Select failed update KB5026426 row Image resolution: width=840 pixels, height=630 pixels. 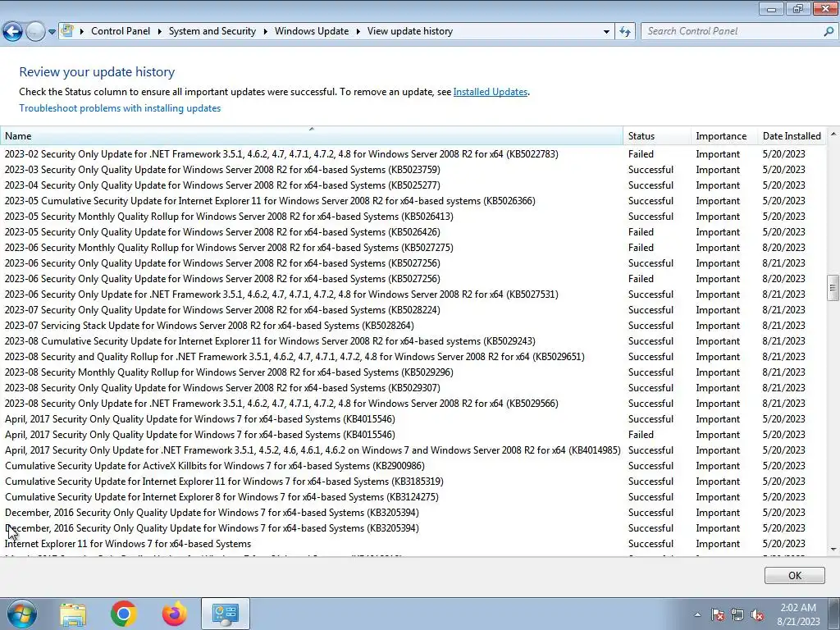pos(413,232)
